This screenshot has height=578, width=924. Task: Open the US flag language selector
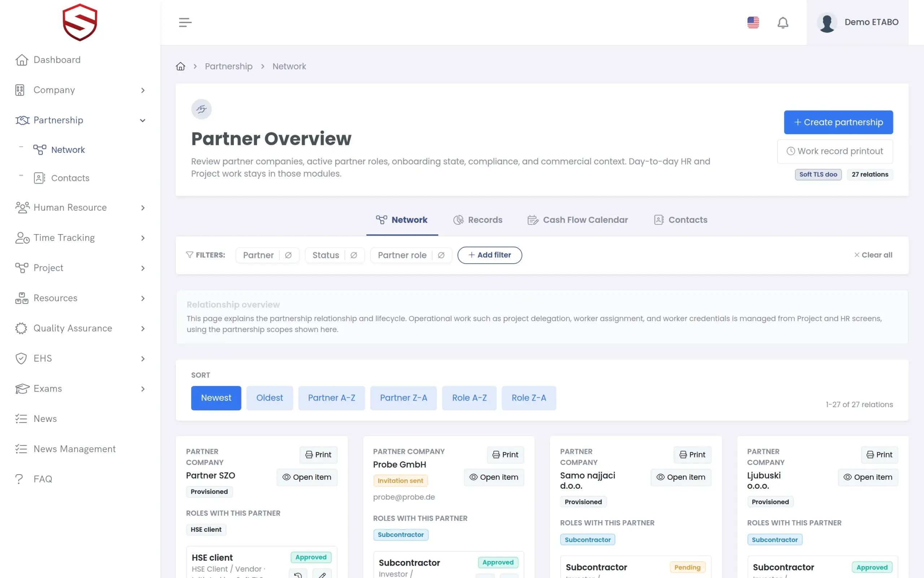[753, 22]
